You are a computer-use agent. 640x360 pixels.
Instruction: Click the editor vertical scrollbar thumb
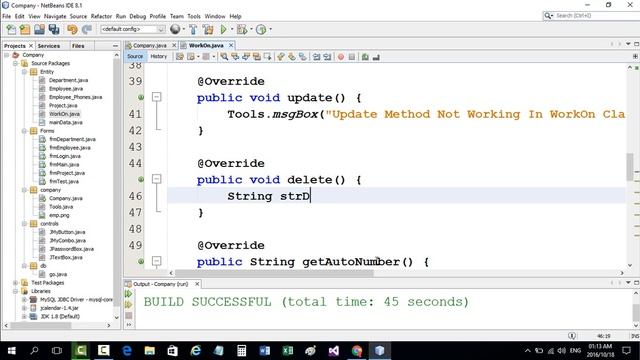[630, 166]
